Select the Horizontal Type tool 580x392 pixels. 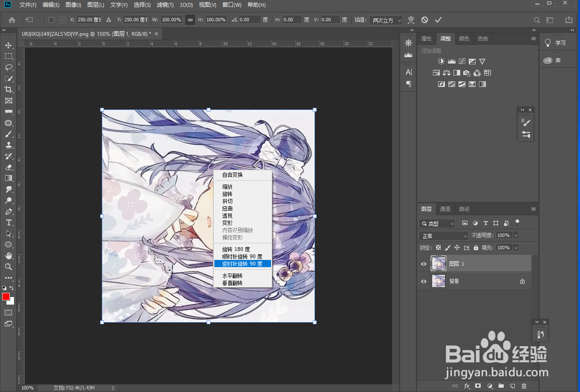9,222
